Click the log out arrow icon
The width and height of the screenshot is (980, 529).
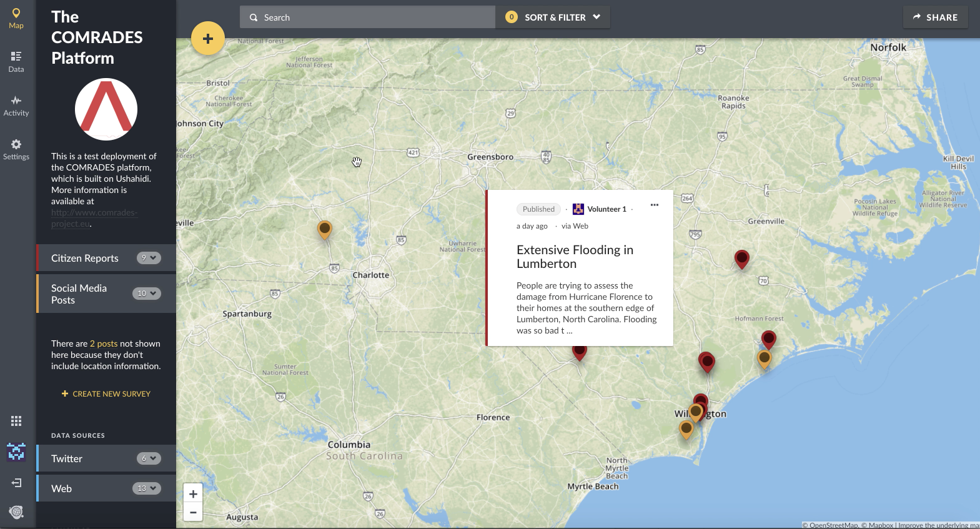point(16,483)
